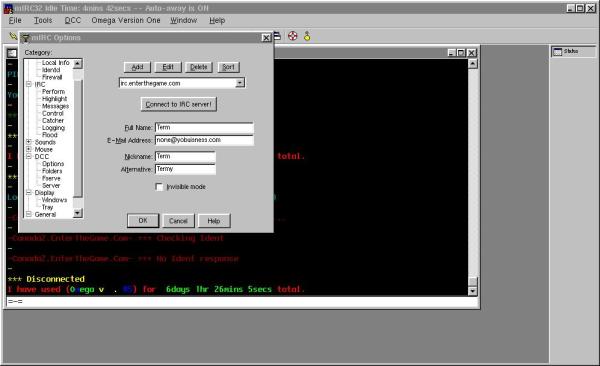Select Server under DCC in tree

click(x=51, y=185)
